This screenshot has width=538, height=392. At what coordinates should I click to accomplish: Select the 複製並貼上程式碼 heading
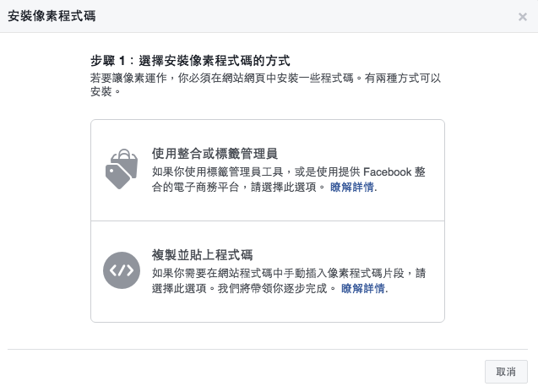pyautogui.click(x=203, y=254)
